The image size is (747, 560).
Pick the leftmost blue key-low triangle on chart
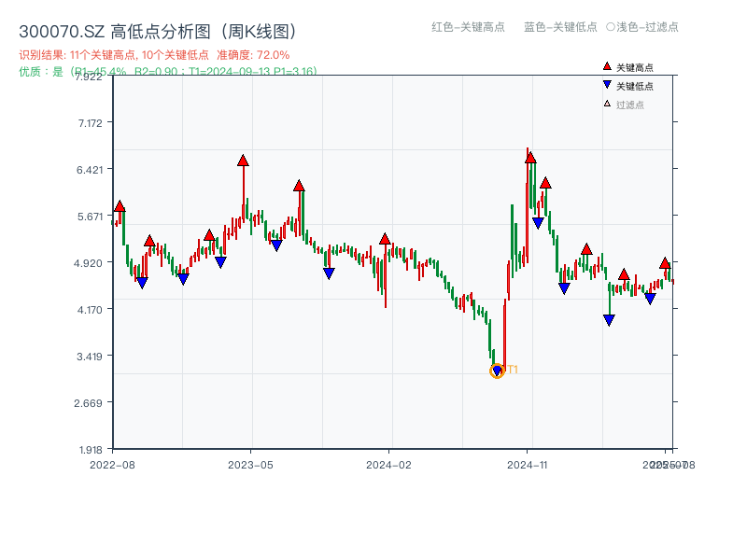click(x=142, y=283)
